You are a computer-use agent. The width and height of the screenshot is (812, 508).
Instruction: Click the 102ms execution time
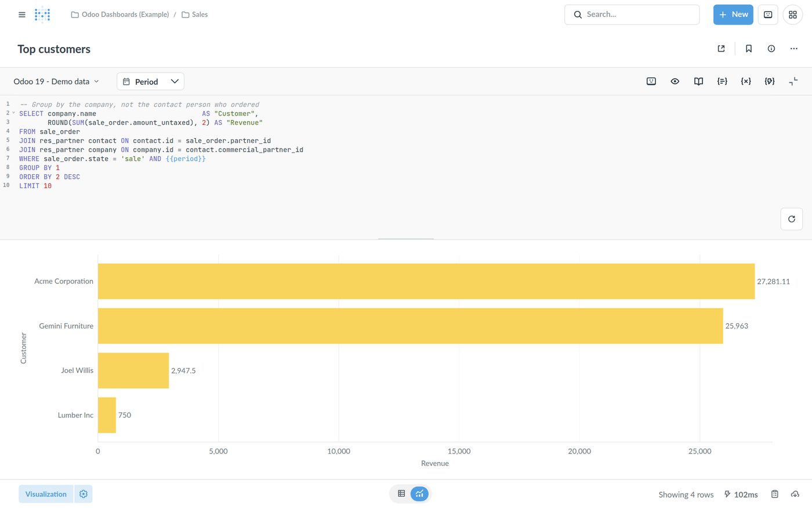[741, 495]
